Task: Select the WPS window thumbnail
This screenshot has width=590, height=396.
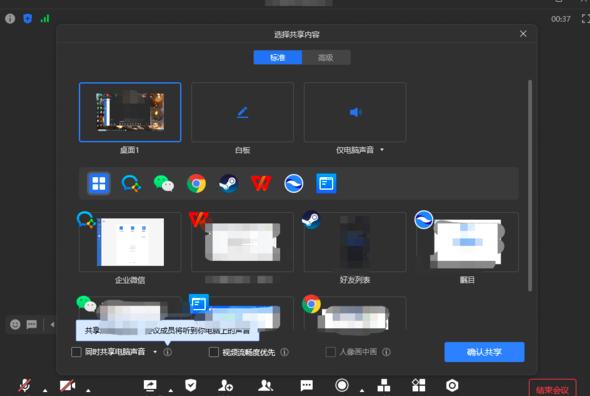Action: [x=242, y=242]
